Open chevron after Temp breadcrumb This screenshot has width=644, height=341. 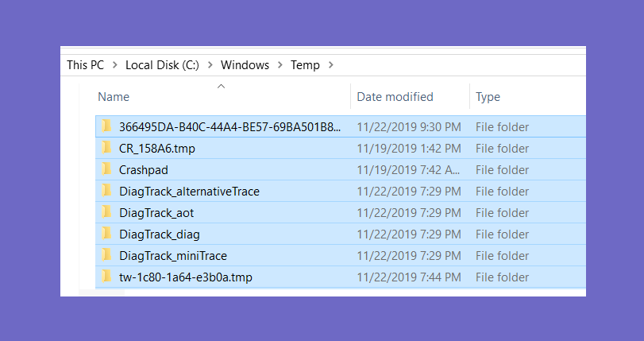pyautogui.click(x=331, y=65)
